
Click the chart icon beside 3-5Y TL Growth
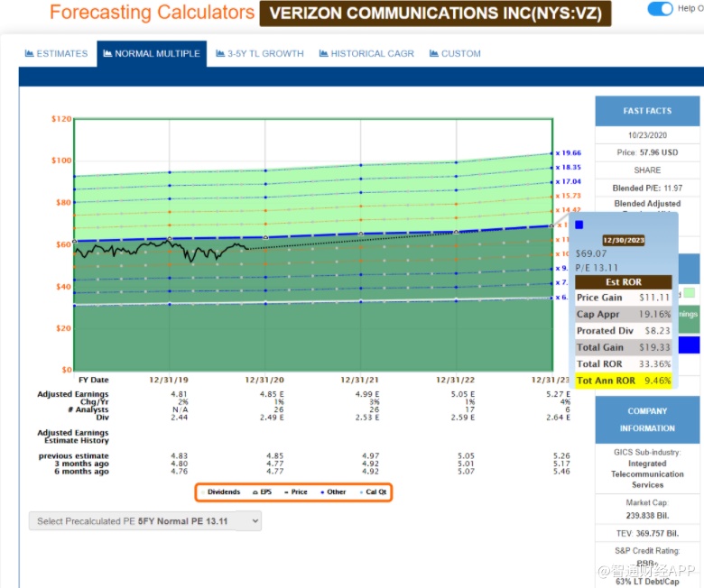tap(220, 54)
